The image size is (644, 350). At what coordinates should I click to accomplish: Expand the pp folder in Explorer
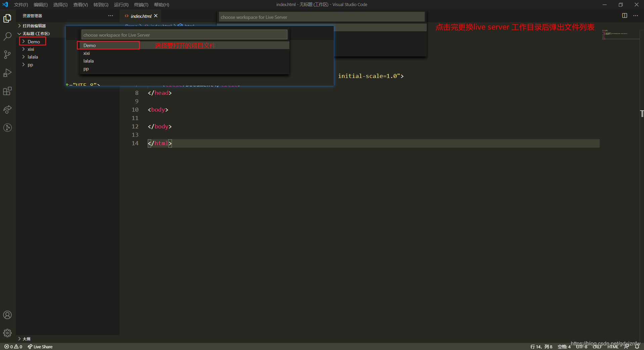30,65
